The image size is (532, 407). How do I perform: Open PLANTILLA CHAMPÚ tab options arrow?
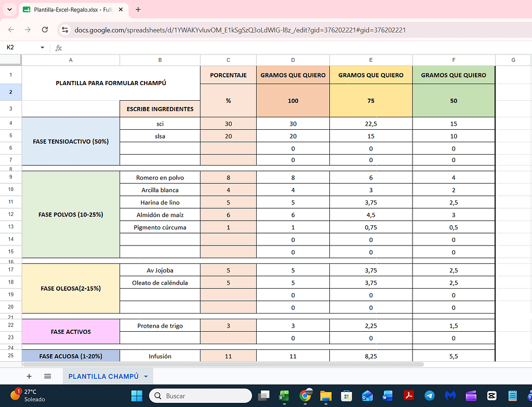pos(146,376)
